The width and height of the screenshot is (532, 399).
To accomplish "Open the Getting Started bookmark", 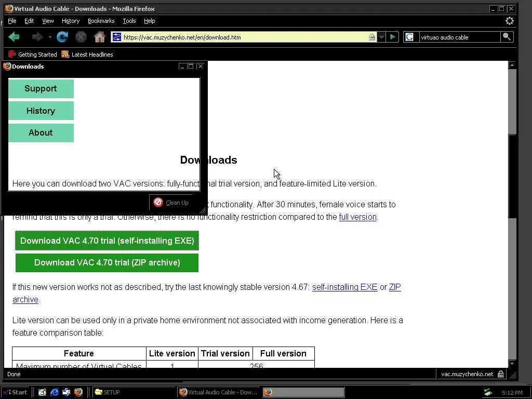I will (33, 54).
